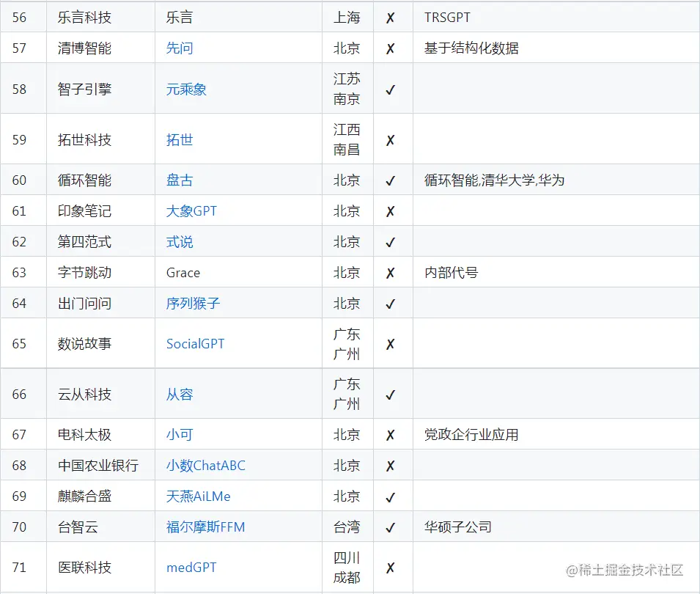Viewport: 700px width, 594px height.
Task: Open the 序列猴子 link
Action: click(192, 303)
